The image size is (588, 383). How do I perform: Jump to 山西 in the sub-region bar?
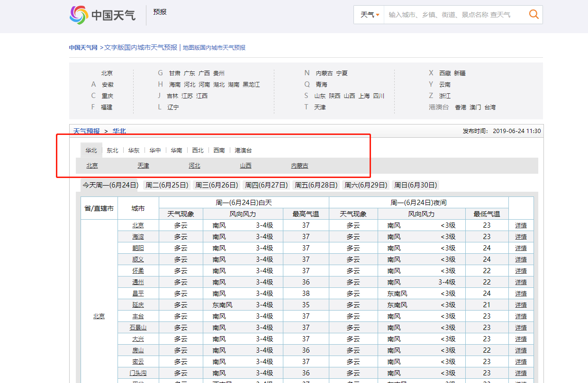coord(245,166)
